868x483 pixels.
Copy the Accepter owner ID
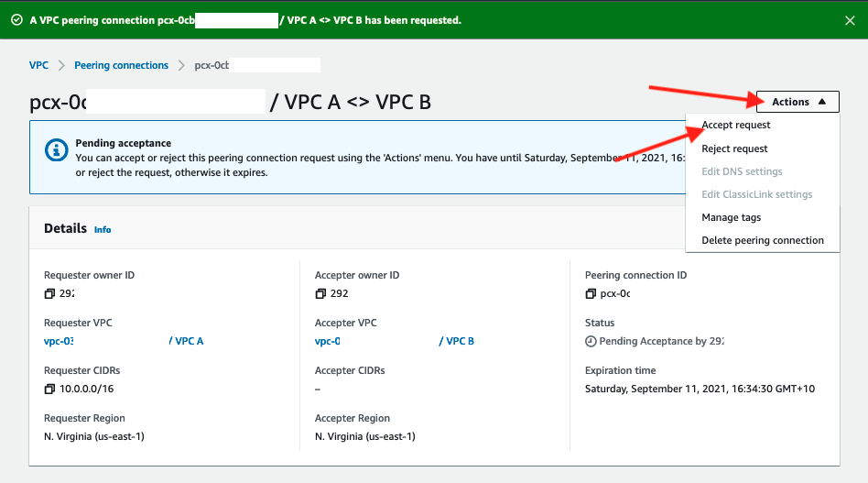320,293
